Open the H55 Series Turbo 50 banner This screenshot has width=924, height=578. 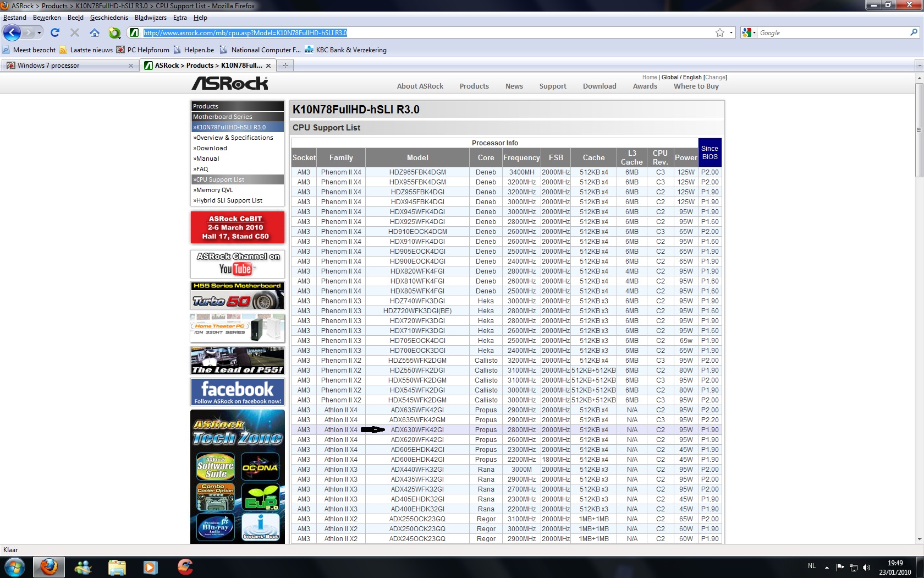pos(238,296)
